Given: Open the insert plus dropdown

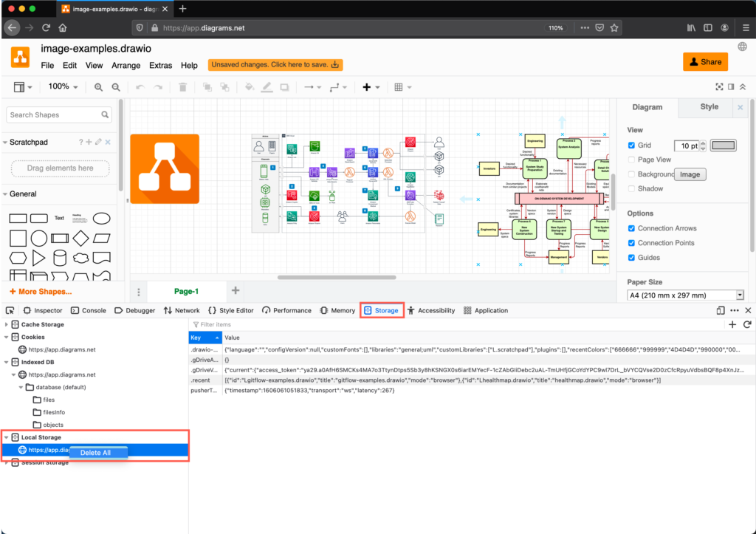Looking at the screenshot, I should point(371,87).
